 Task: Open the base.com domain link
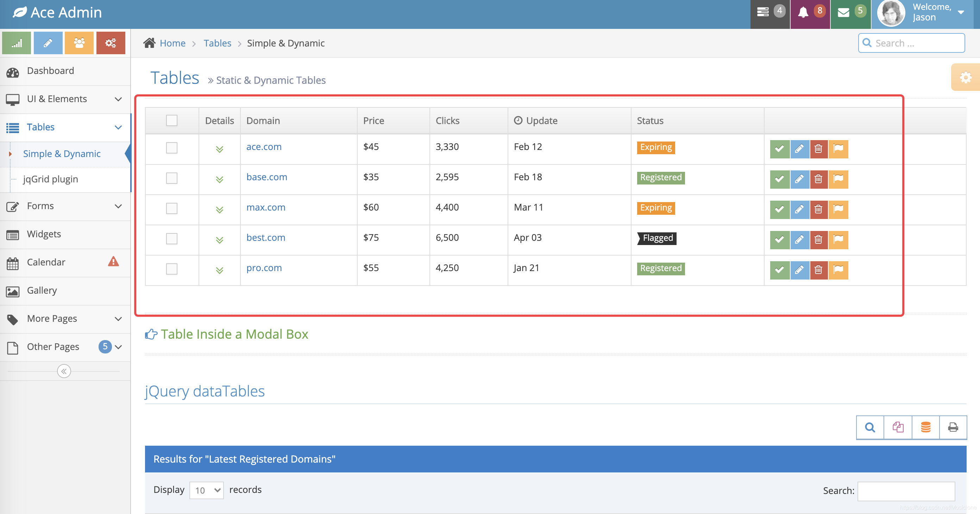click(x=267, y=177)
